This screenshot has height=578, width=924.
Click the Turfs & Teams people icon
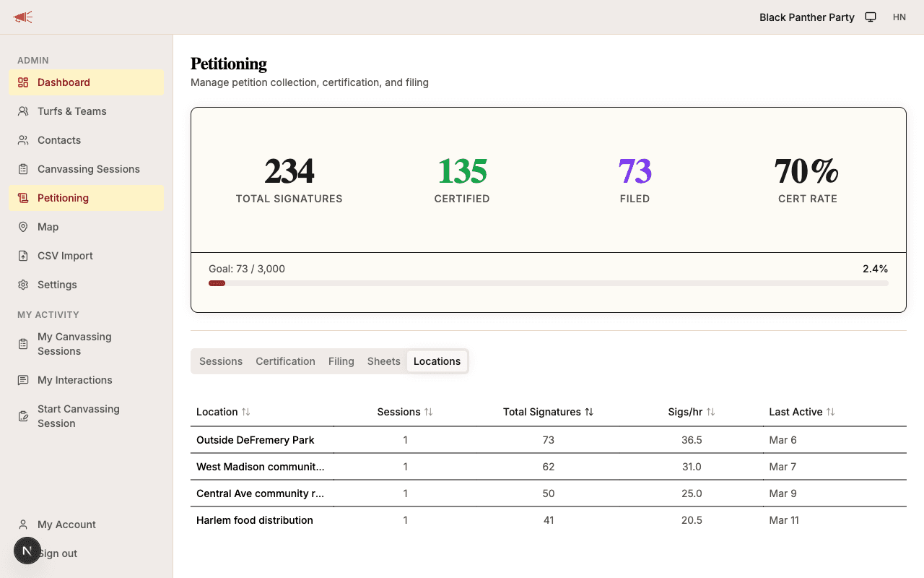tap(23, 111)
